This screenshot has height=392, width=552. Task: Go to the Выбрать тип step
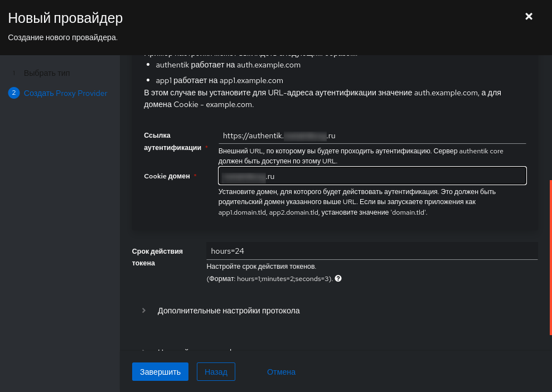pyautogui.click(x=47, y=73)
